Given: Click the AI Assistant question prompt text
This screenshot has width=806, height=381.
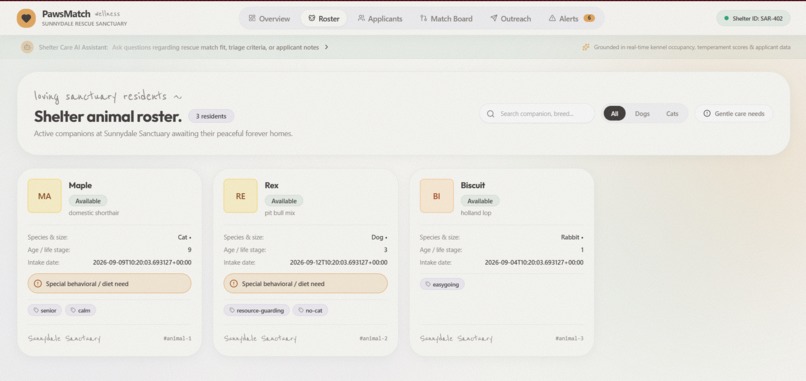Looking at the screenshot, I should pos(215,47).
